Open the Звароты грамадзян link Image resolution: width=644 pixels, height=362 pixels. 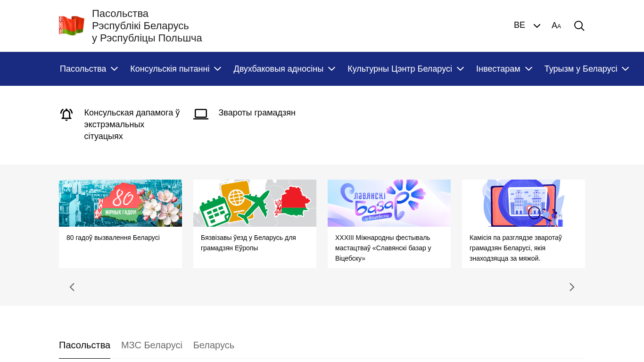click(257, 113)
